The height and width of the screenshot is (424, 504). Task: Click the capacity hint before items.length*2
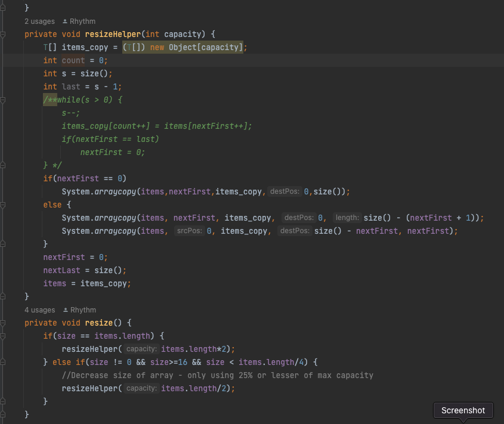coord(141,349)
